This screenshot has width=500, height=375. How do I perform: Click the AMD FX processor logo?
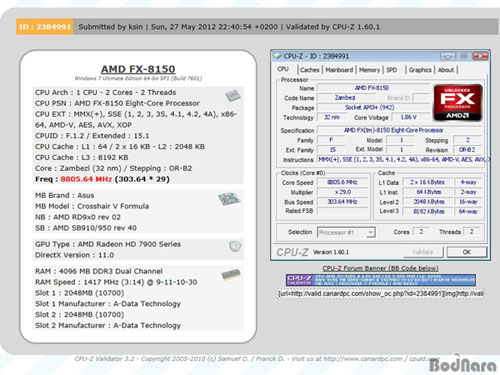(x=458, y=103)
